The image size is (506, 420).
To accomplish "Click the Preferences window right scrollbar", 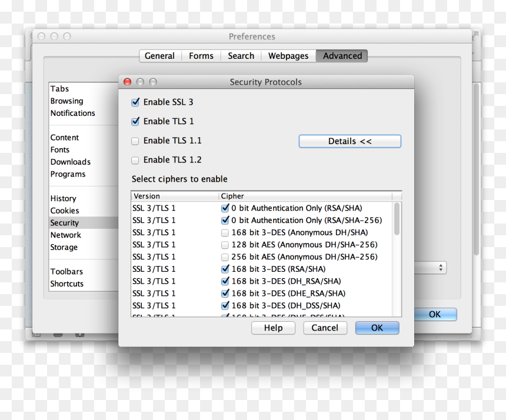I will point(477,169).
